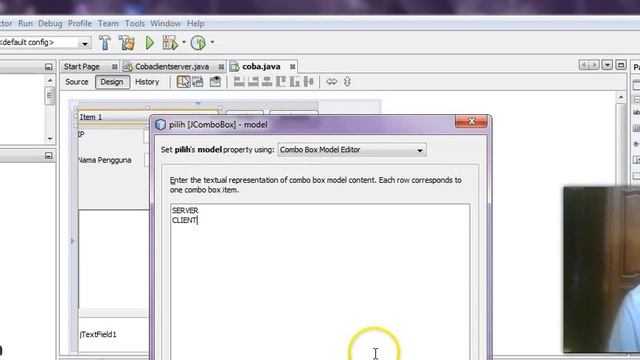Switch to History view
This screenshot has width=640, height=360.
click(x=147, y=82)
